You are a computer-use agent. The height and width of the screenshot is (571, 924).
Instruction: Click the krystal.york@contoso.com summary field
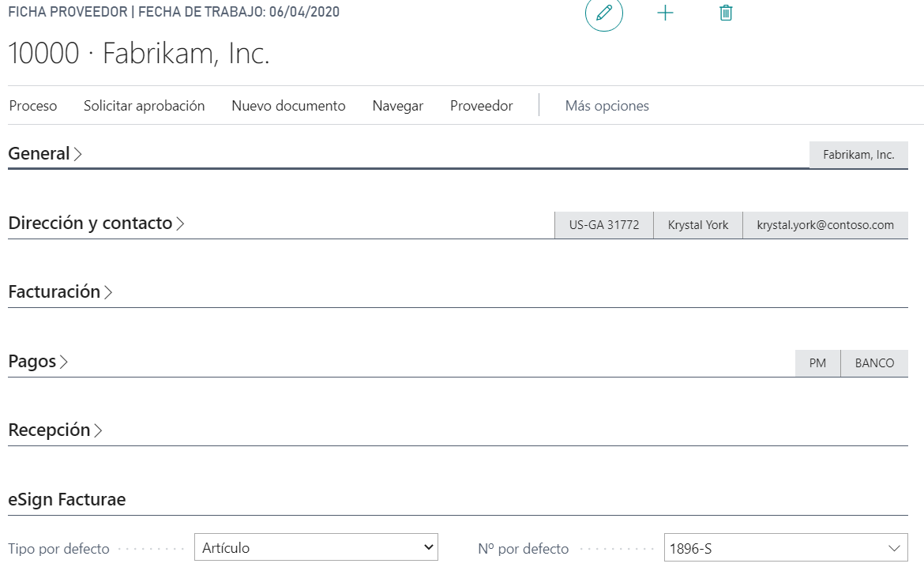825,225
